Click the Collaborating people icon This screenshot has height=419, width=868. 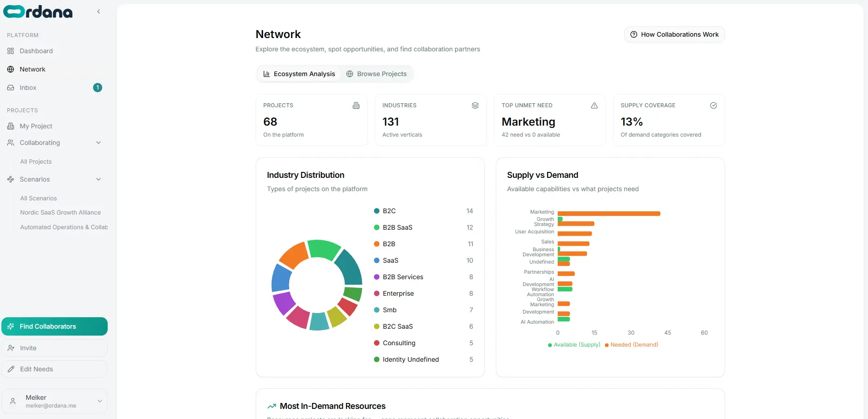(11, 143)
